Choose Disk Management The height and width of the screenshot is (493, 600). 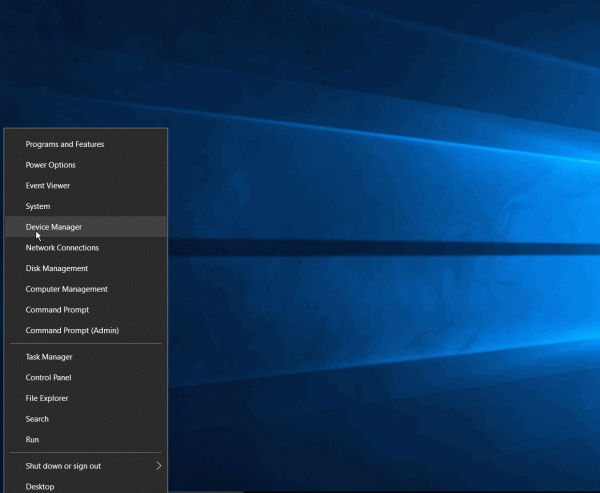pyautogui.click(x=86, y=268)
